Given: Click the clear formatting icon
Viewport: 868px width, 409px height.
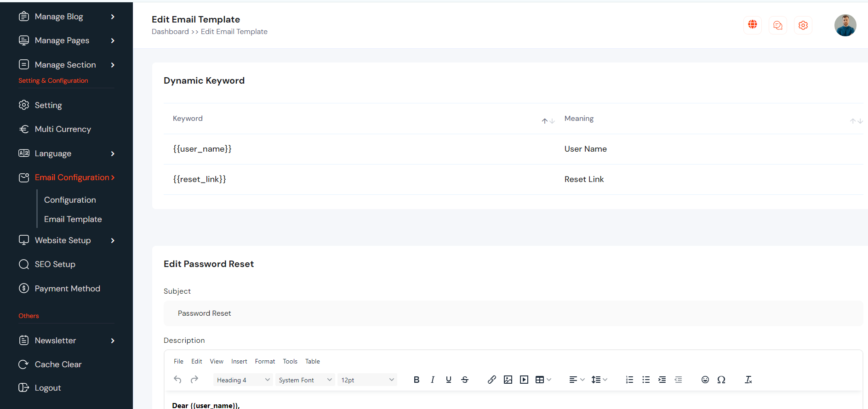Looking at the screenshot, I should click(x=748, y=380).
